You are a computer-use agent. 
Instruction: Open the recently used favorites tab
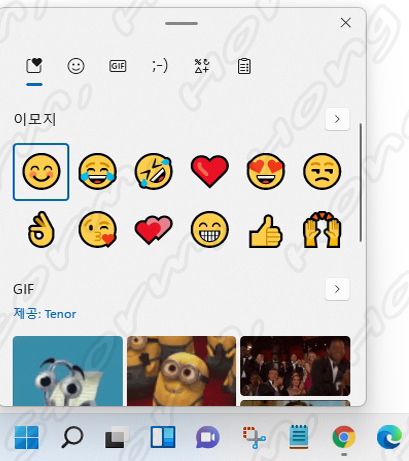(34, 66)
